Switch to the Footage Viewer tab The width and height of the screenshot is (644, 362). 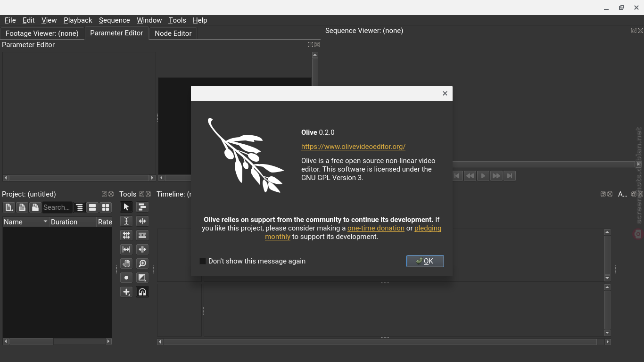point(42,33)
